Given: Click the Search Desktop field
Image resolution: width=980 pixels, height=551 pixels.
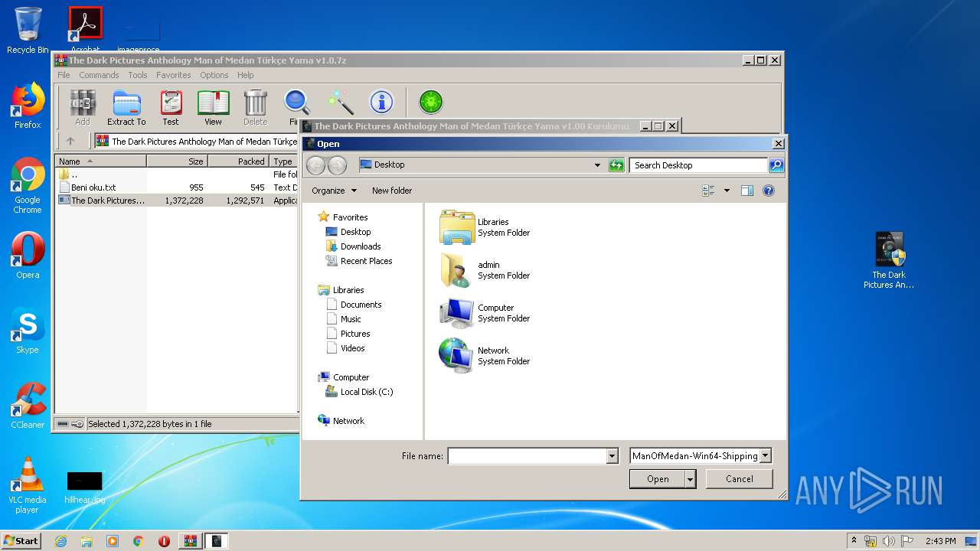Looking at the screenshot, I should click(x=698, y=165).
